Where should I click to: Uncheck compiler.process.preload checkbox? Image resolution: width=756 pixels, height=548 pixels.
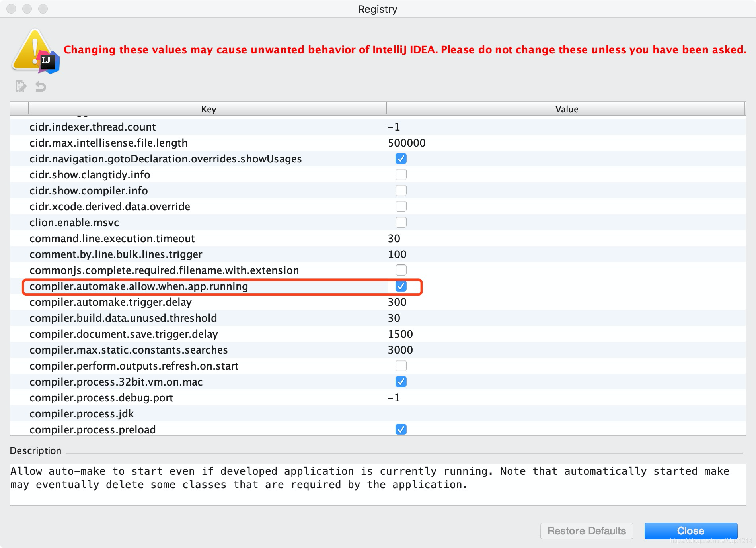tap(401, 429)
